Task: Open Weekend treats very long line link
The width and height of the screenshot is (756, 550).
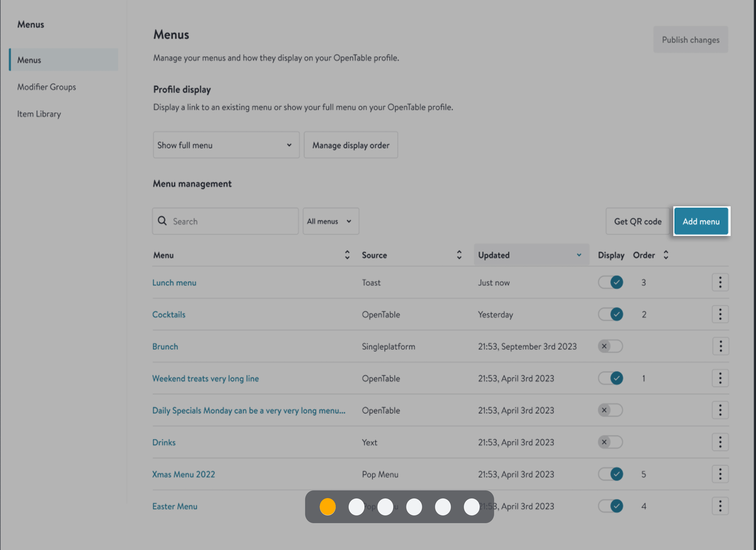Action: pos(205,379)
